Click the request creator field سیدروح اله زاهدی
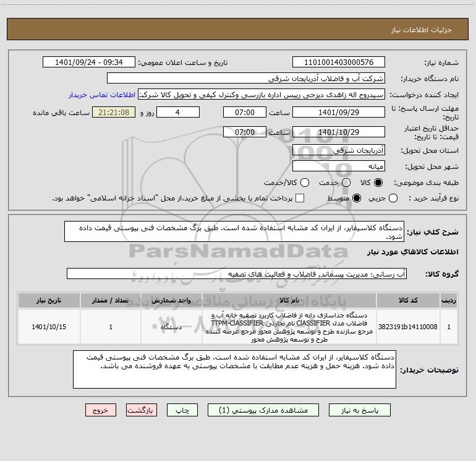This screenshot has height=461, width=476. tap(261, 95)
